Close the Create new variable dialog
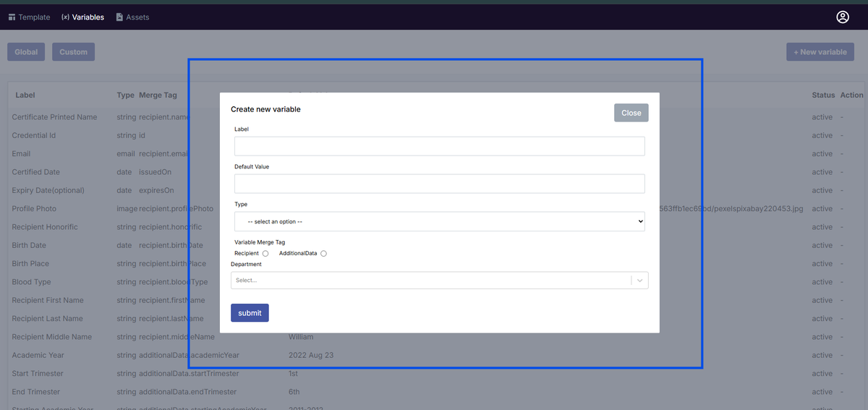This screenshot has height=410, width=868. coord(631,113)
